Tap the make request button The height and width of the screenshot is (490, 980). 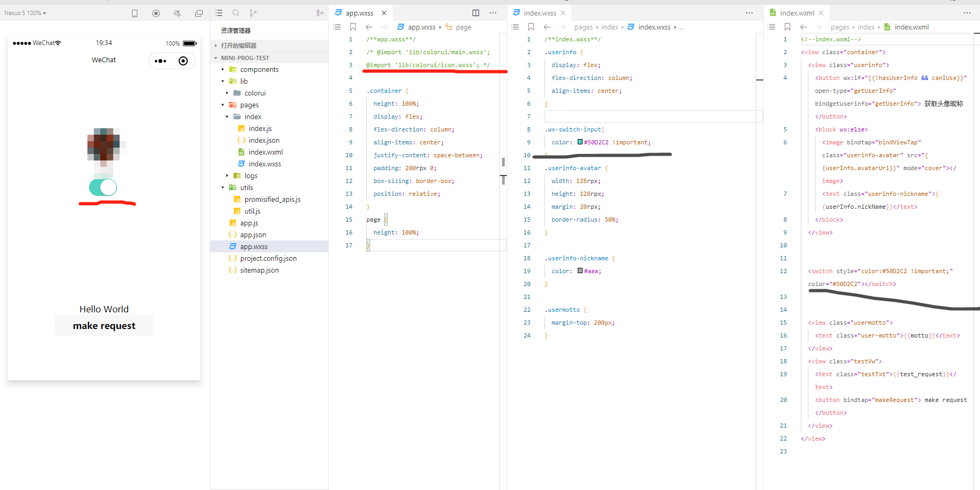pos(104,326)
